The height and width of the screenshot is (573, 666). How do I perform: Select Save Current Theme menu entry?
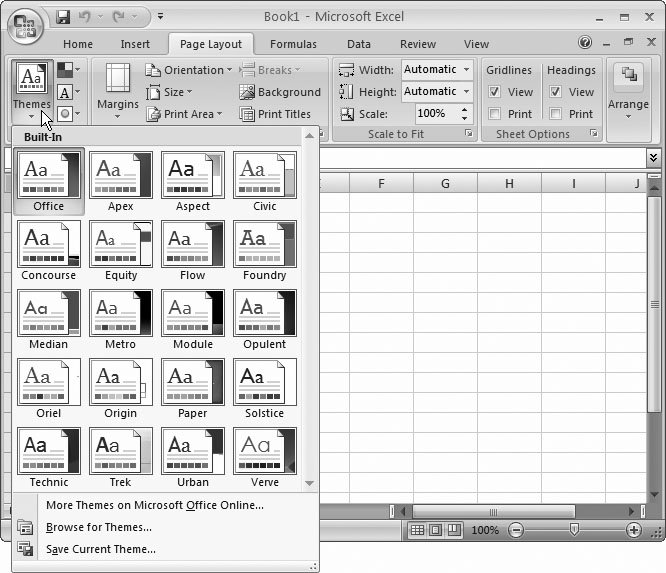pos(101,549)
